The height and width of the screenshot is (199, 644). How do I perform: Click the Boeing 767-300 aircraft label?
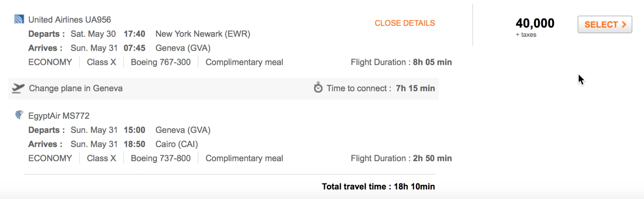point(161,62)
